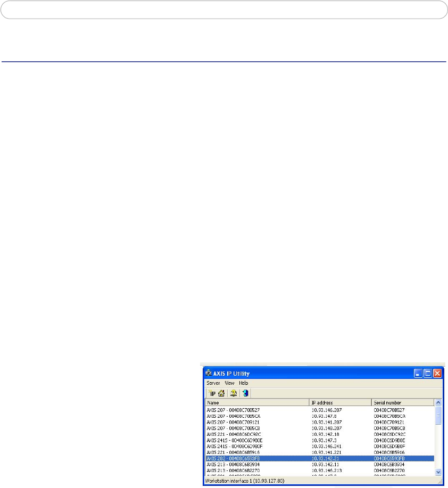
Task: Click the house-shaped home page icon
Action: [221, 393]
